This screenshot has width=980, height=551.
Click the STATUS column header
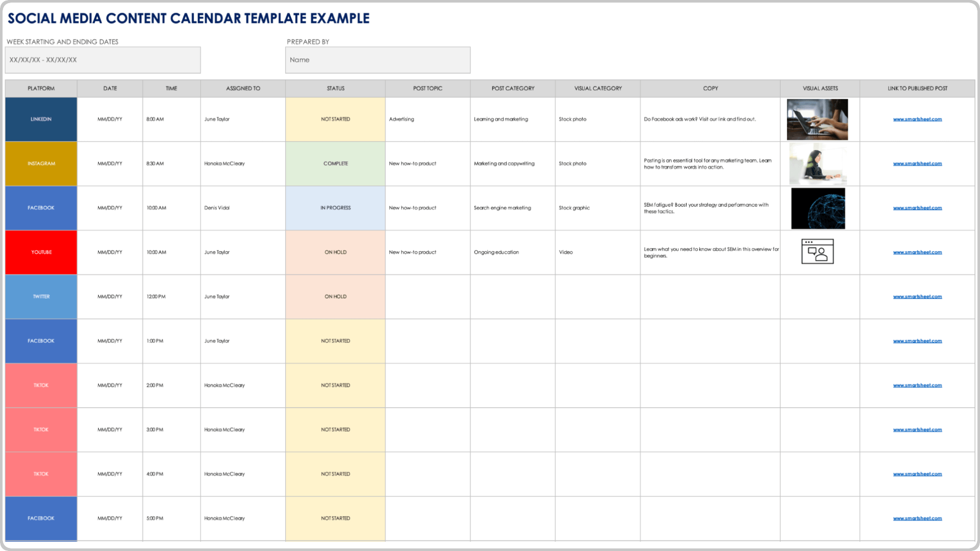335,88
